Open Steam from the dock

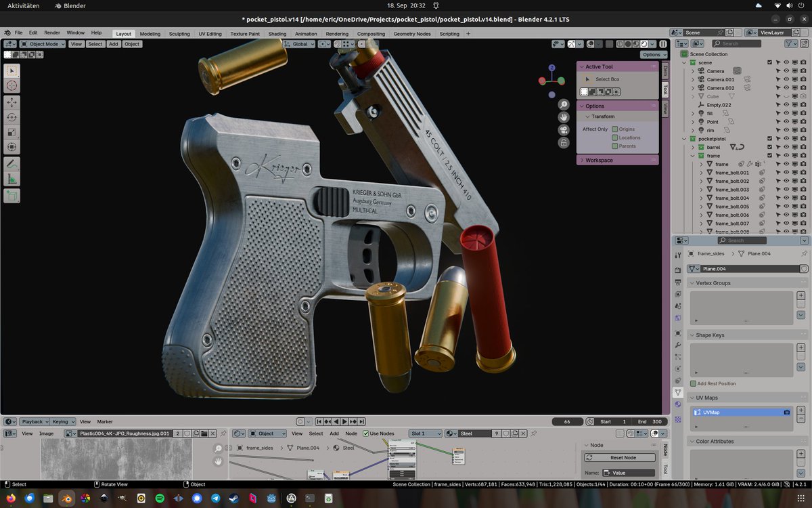(234, 498)
